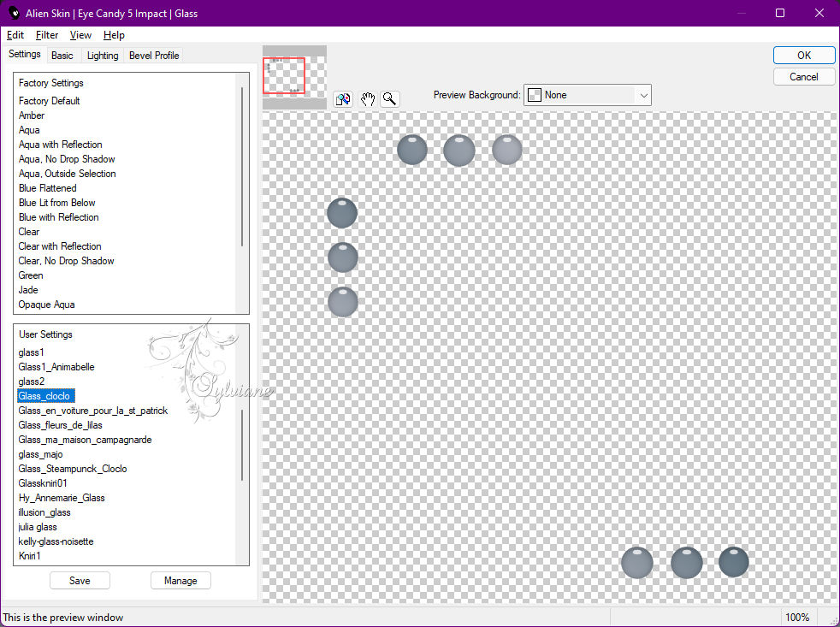Image resolution: width=840 pixels, height=627 pixels.
Task: Switch to the Settings tab
Action: coord(25,54)
